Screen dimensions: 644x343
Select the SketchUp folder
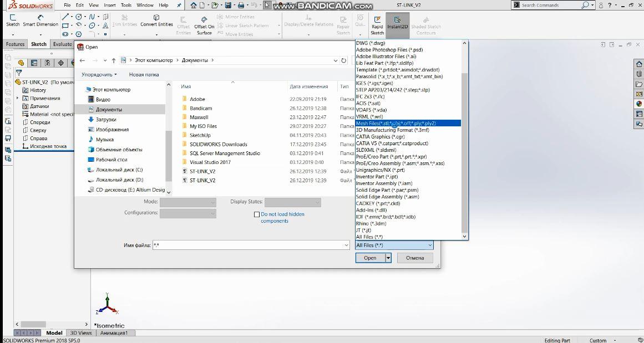pyautogui.click(x=200, y=135)
